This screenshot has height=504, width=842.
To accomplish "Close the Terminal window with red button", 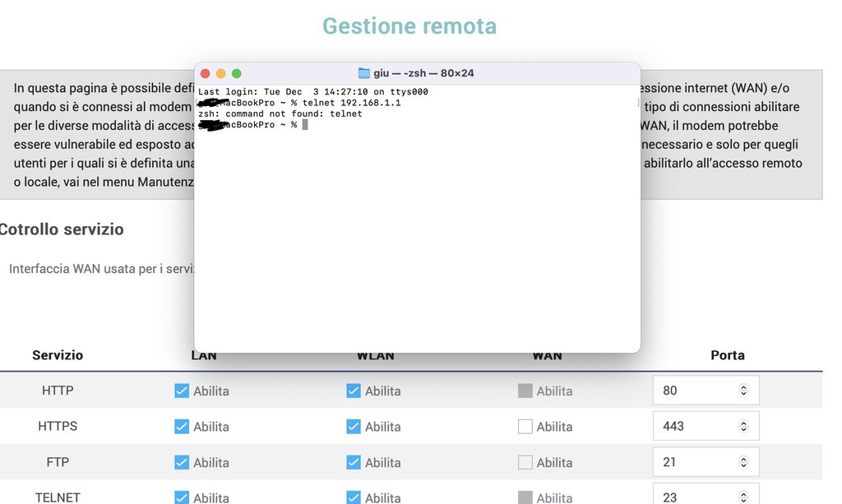I will click(206, 73).
